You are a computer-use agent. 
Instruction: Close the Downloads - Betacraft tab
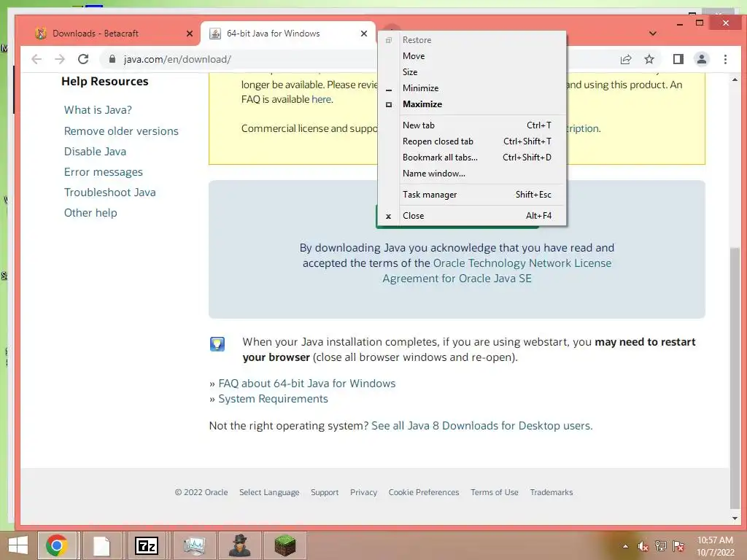190,34
